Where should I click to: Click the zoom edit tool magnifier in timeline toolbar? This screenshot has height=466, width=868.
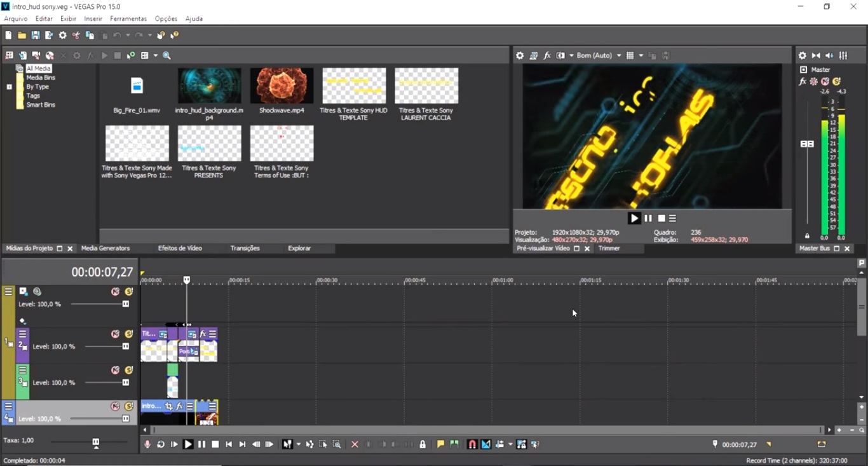[x=337, y=444]
